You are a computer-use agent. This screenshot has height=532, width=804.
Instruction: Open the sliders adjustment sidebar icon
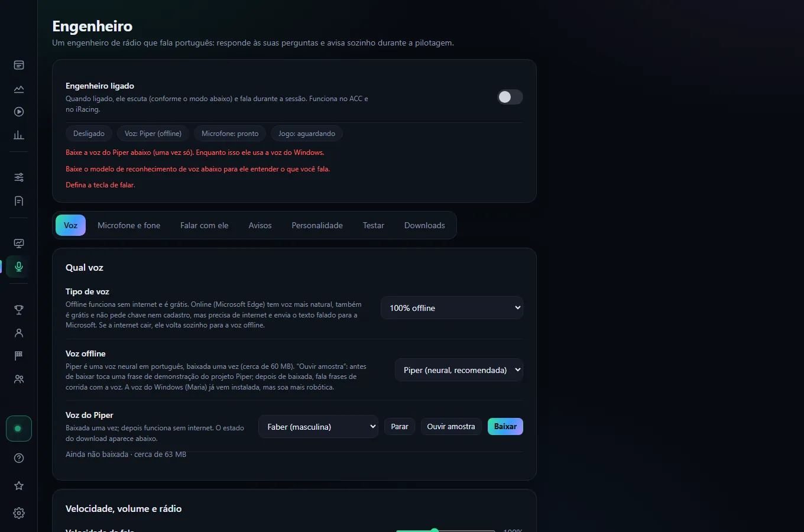coord(19,177)
